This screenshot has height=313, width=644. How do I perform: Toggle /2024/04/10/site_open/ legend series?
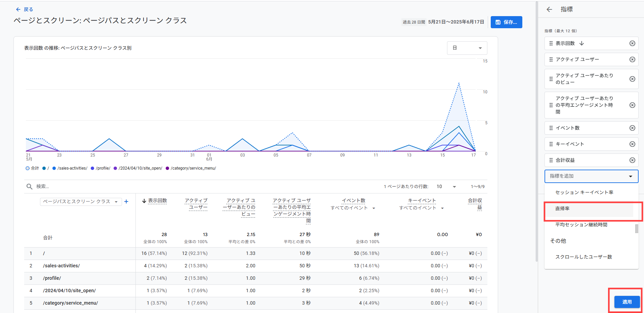point(138,168)
